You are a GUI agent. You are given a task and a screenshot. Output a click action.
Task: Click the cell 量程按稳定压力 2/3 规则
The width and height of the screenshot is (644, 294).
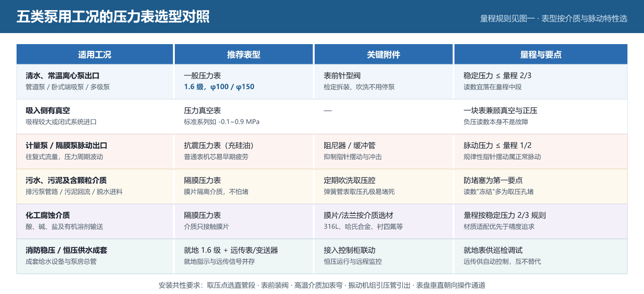[x=505, y=215]
